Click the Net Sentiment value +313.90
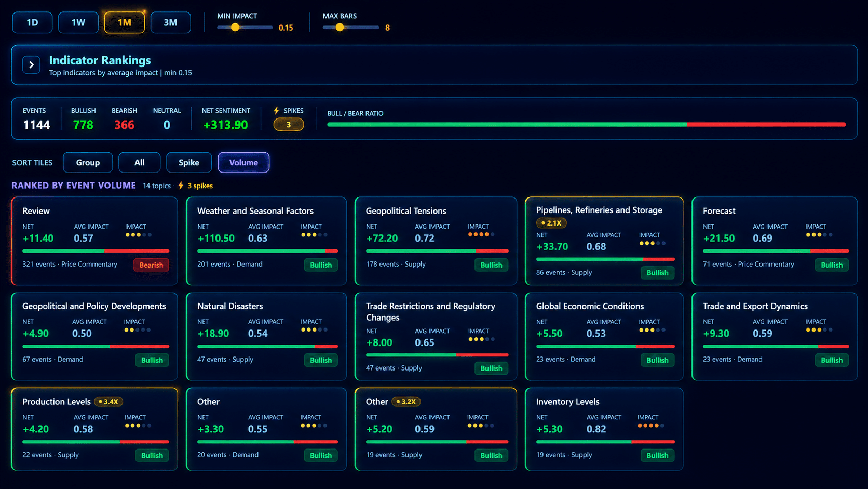Screen dimensions: 868x489 click(225, 125)
